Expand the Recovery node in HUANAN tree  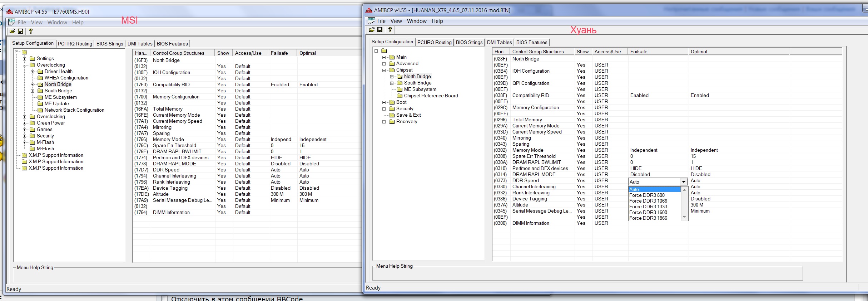(384, 122)
